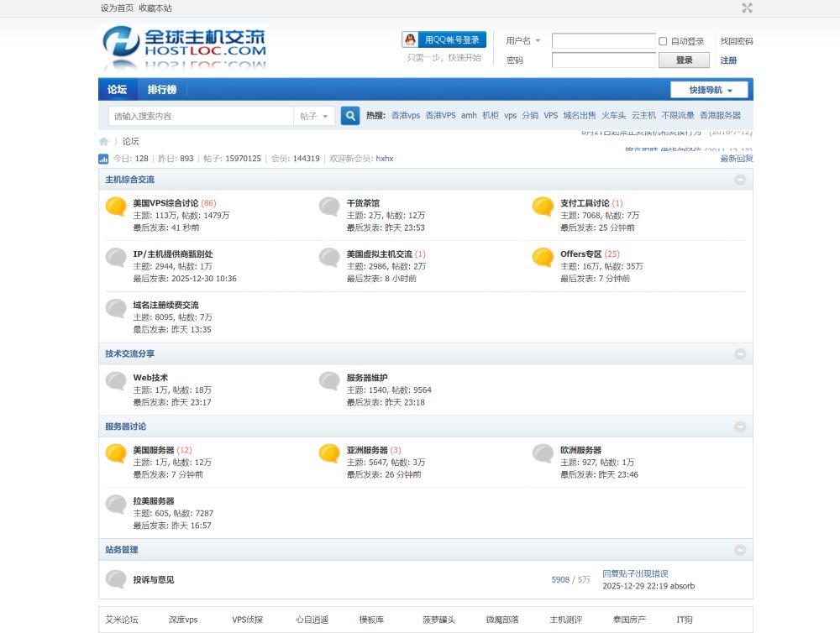Click the fullscreen toggle icon at top right
Screen dimensions: 840x633
(747, 8)
